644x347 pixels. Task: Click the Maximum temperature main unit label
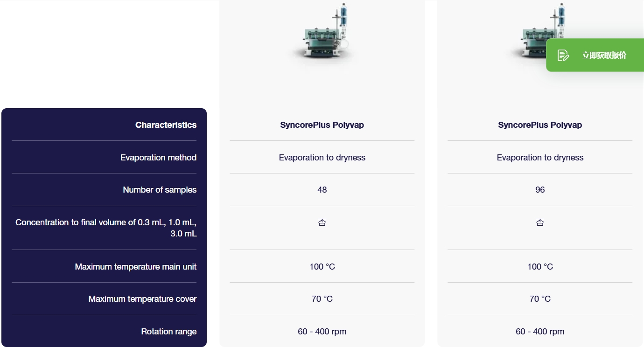(x=136, y=267)
